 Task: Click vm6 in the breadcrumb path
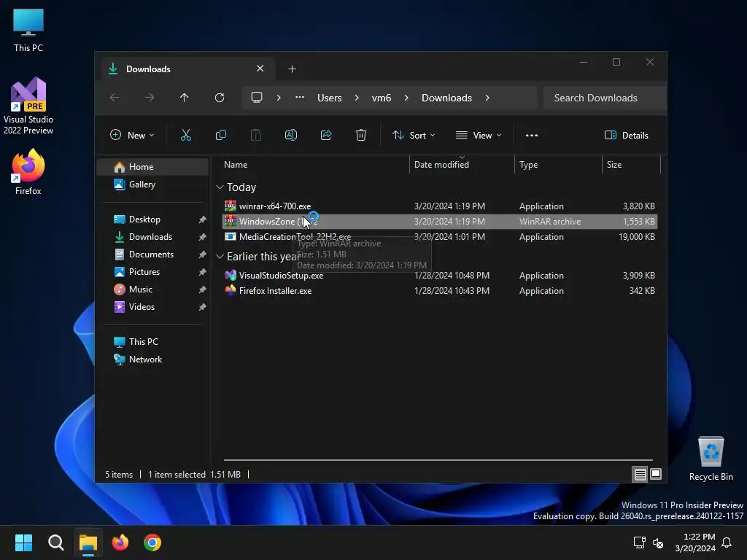pos(382,98)
